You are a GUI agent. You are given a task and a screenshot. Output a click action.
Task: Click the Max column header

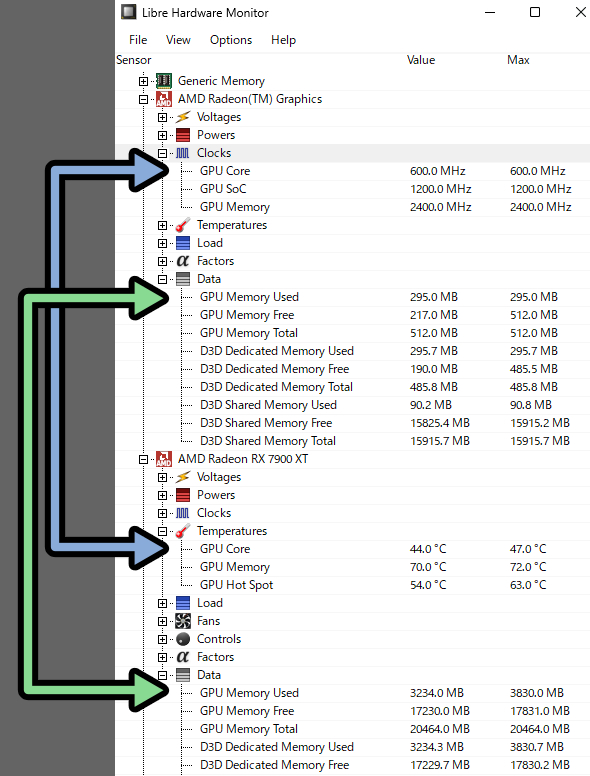coord(518,60)
